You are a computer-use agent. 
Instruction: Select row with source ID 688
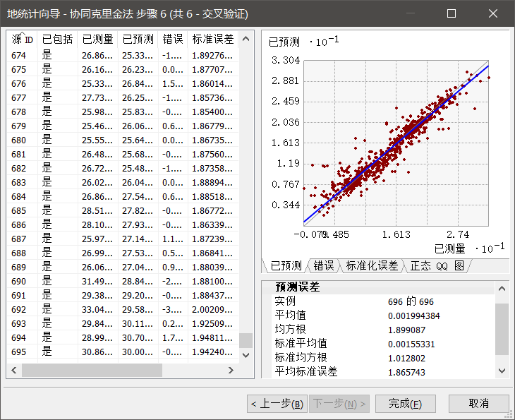[123, 253]
